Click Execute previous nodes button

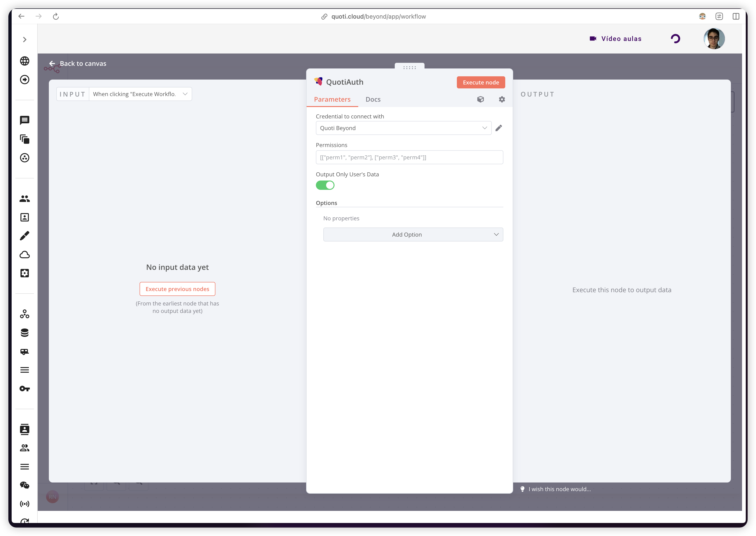coord(177,289)
